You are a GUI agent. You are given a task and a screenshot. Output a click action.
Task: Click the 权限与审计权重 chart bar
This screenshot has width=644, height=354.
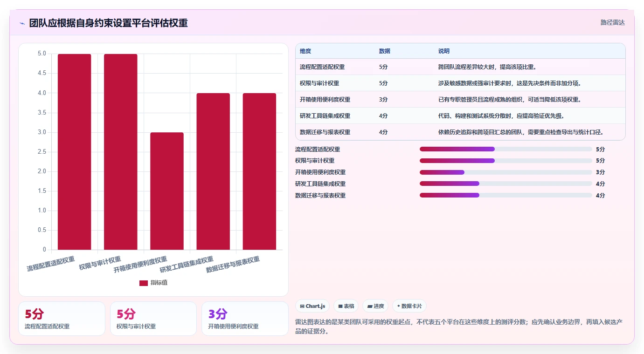click(121, 152)
